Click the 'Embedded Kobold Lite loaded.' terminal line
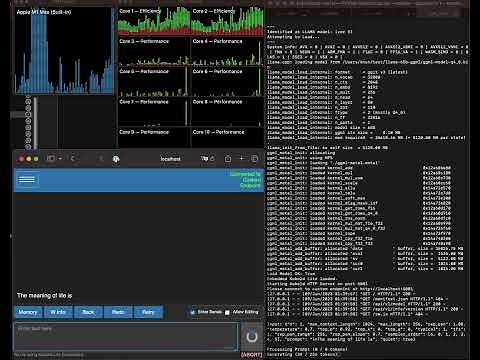The width and height of the screenshot is (480, 360). coord(301,279)
